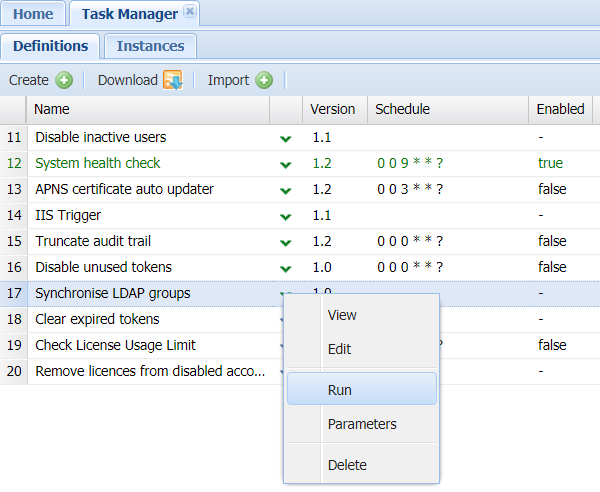Expand the IIS Trigger row arrow
The image size is (600, 492).
point(286,216)
